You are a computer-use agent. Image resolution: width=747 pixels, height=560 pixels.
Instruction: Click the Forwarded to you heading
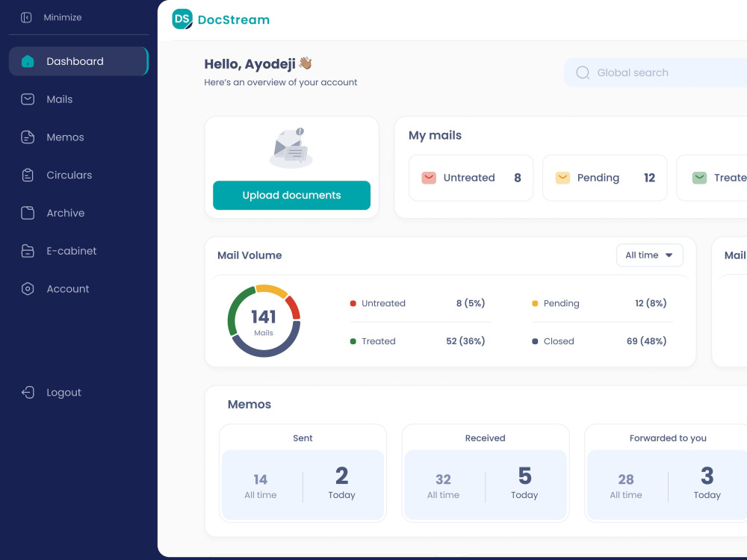tap(668, 438)
